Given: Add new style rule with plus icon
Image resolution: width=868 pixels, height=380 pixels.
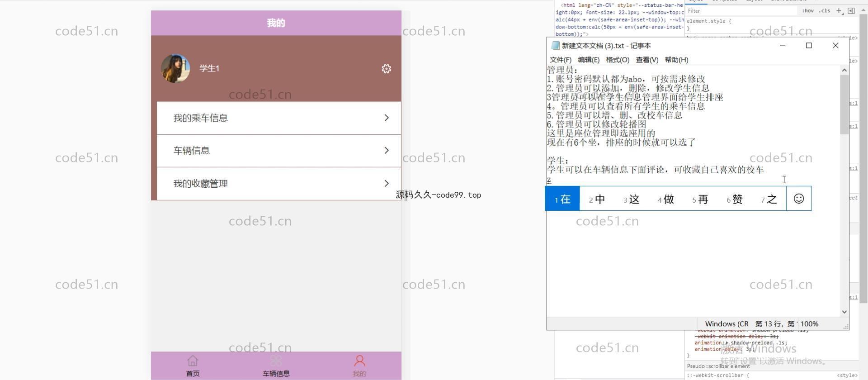Looking at the screenshot, I should pyautogui.click(x=839, y=11).
